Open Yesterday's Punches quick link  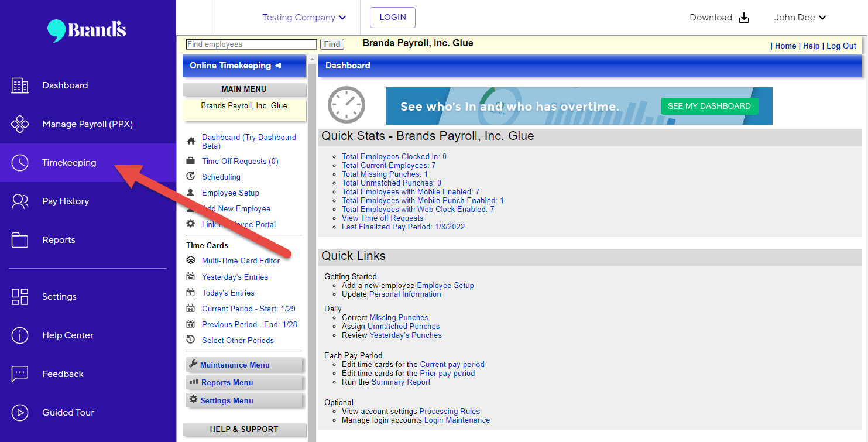click(x=406, y=335)
